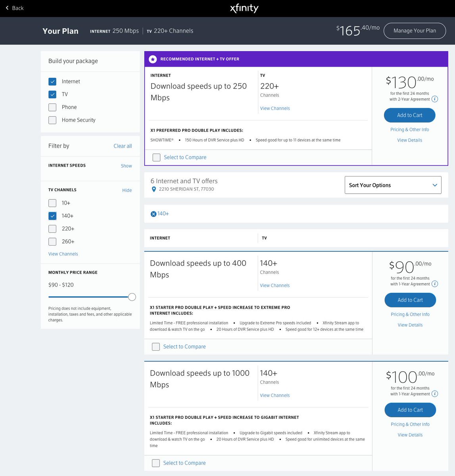Click the Back text link
The image size is (455, 476).
point(18,8)
